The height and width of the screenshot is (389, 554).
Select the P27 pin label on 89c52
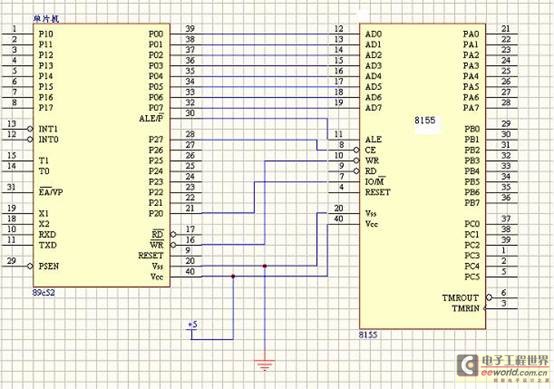(156, 140)
